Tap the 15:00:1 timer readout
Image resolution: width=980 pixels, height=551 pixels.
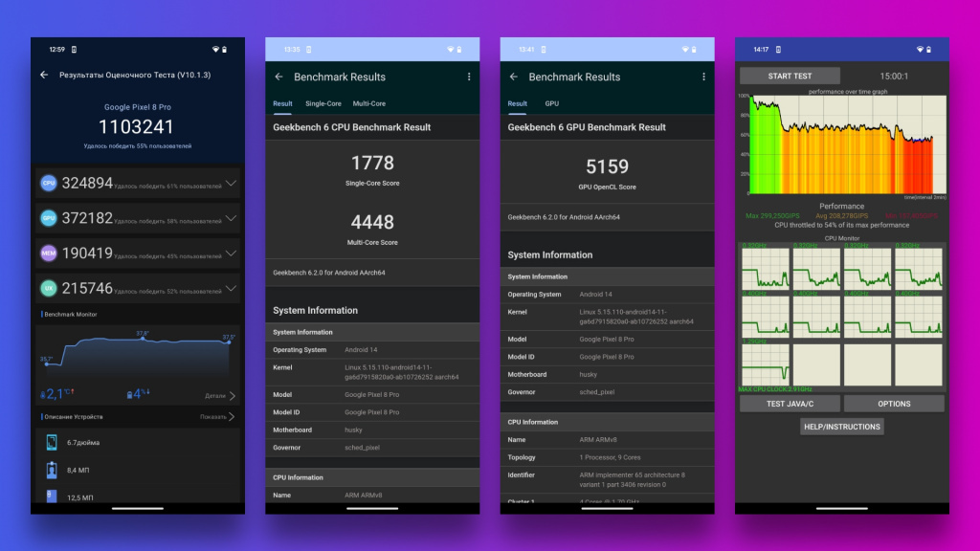click(894, 77)
